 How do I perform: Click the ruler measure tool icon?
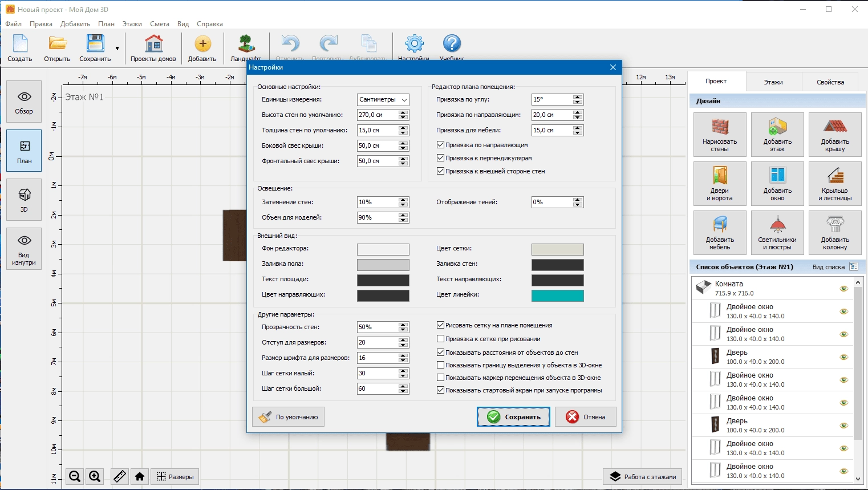click(x=120, y=476)
